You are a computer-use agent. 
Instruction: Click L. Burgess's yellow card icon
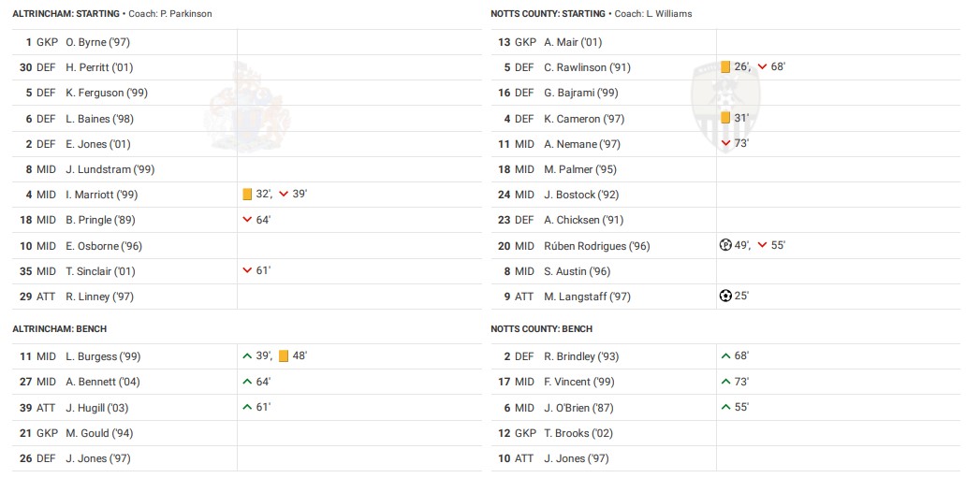[283, 356]
